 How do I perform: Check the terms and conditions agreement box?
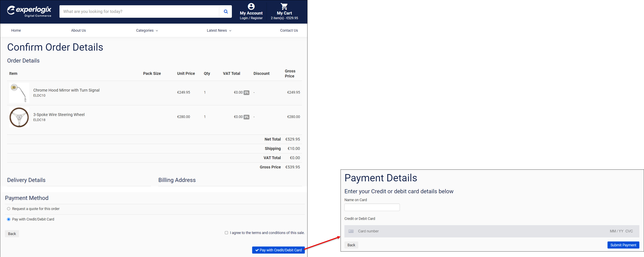pos(226,232)
